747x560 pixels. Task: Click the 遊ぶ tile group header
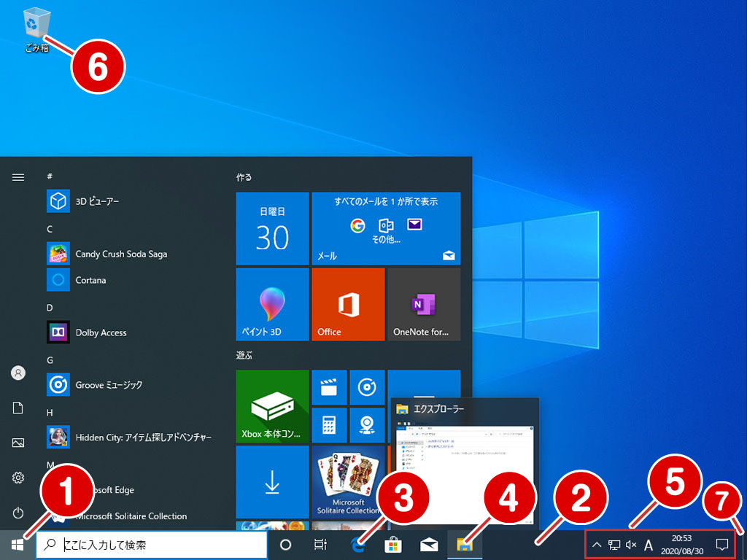click(244, 355)
